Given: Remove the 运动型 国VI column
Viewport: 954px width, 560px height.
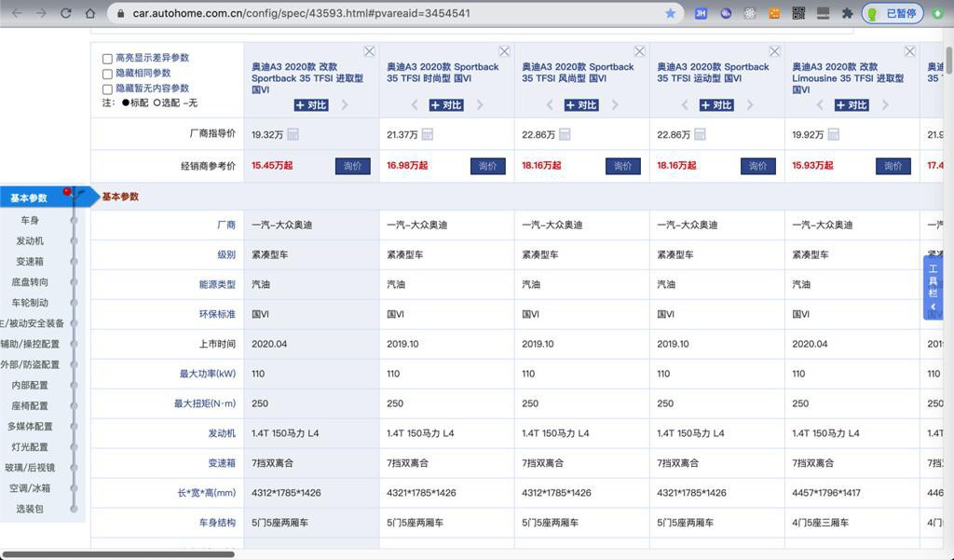Looking at the screenshot, I should 774,52.
